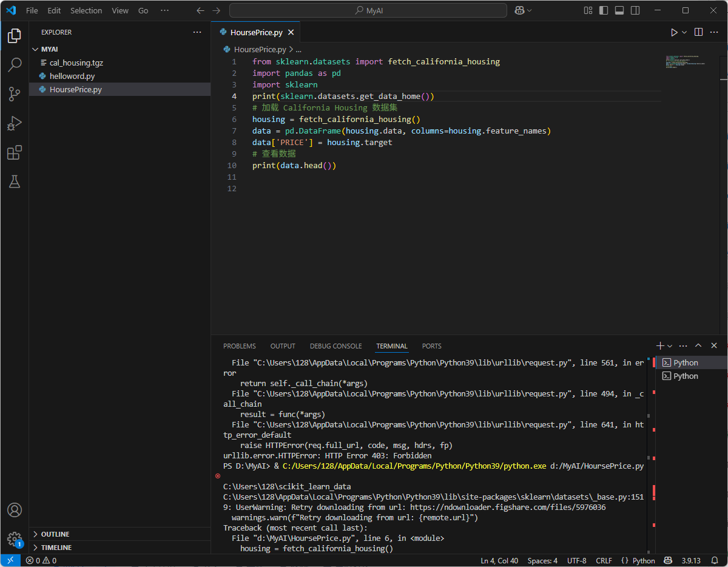Expand the TIMELINE section

click(x=56, y=548)
